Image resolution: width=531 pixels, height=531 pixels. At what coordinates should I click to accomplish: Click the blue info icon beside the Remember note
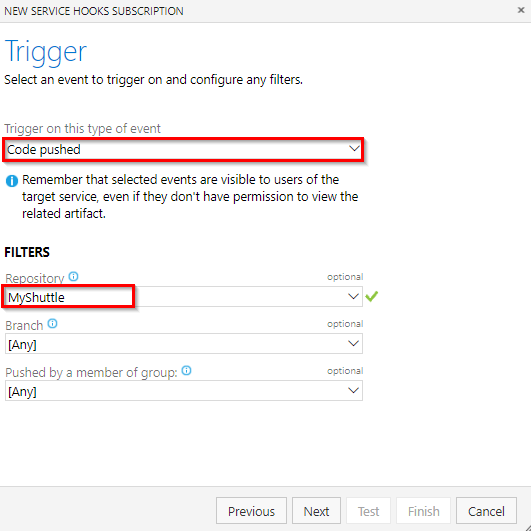point(12,181)
